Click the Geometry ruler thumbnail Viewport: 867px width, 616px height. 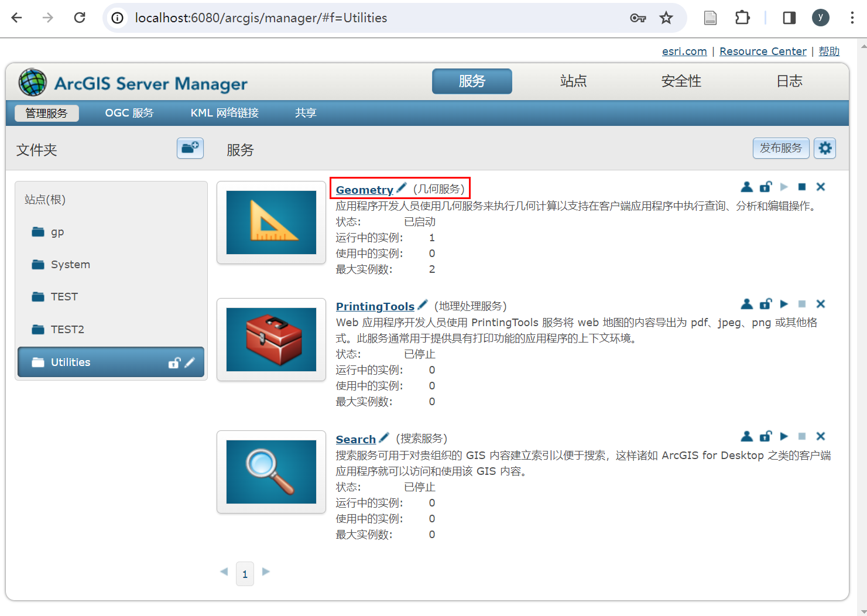tap(271, 223)
